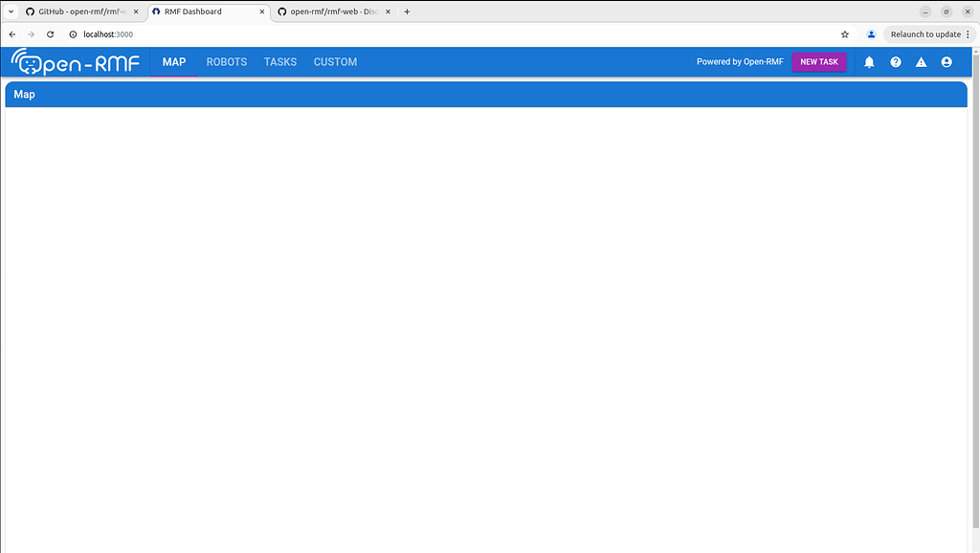The image size is (980, 553).
Task: Open the notifications bell in the dashboard
Action: [x=869, y=61]
